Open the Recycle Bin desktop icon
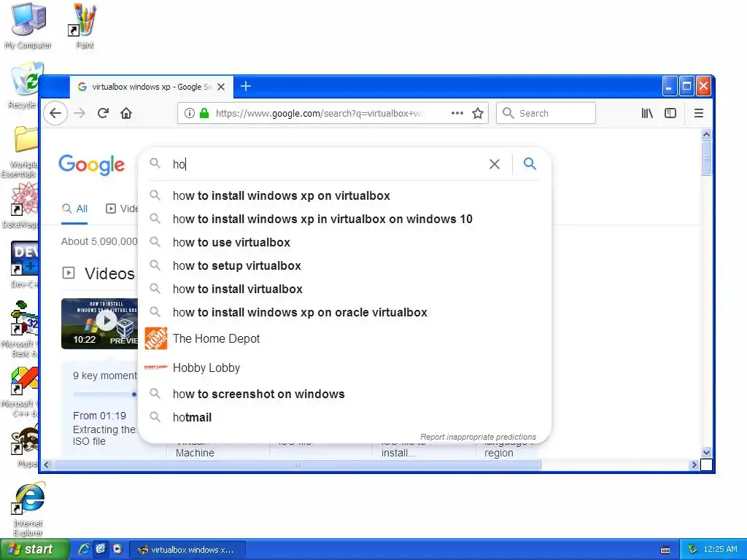The image size is (747, 560). tap(23, 86)
